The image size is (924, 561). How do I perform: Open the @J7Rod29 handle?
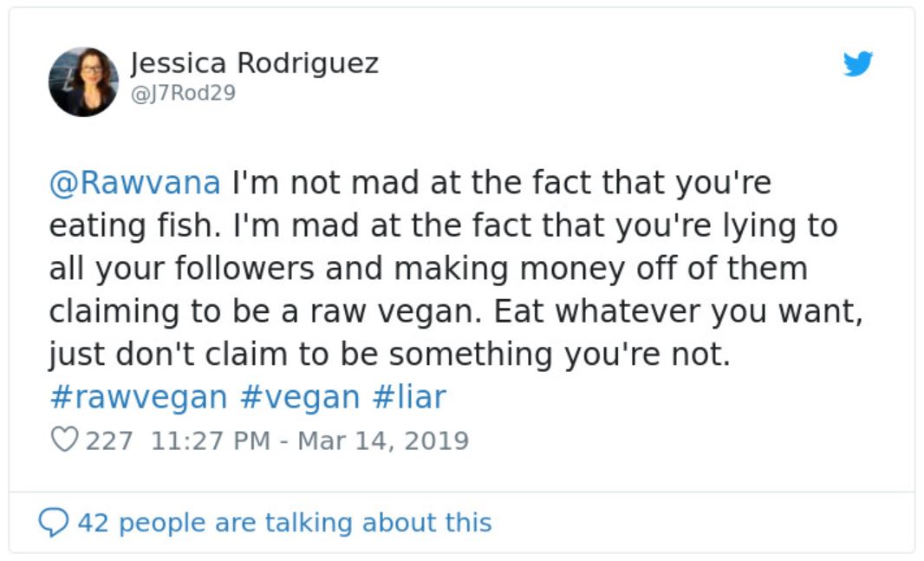[x=183, y=93]
